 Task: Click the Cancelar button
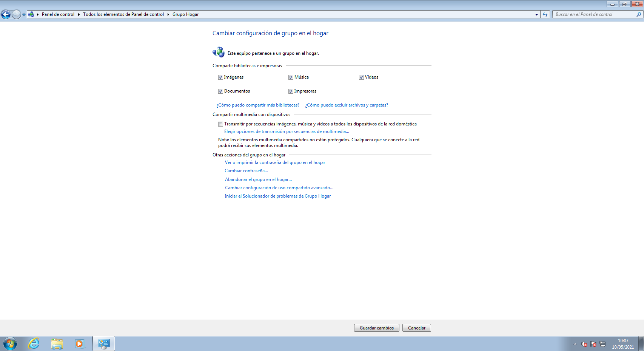pos(417,328)
